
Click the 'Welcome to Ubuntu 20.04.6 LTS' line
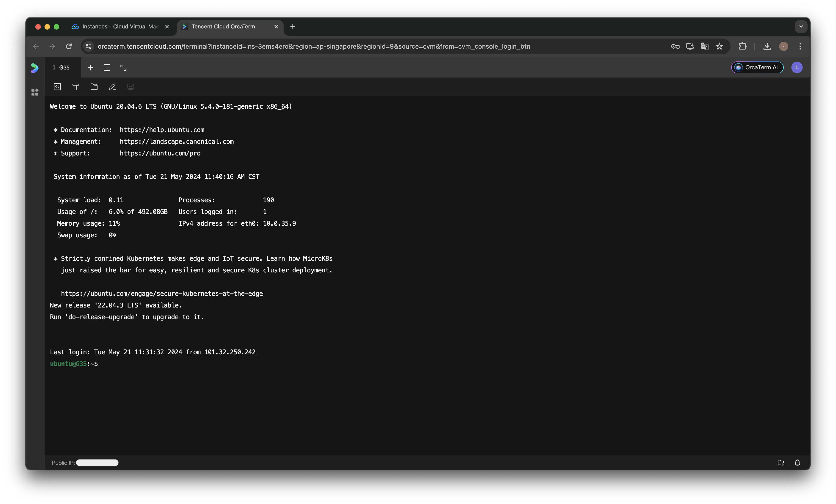pyautogui.click(x=171, y=106)
